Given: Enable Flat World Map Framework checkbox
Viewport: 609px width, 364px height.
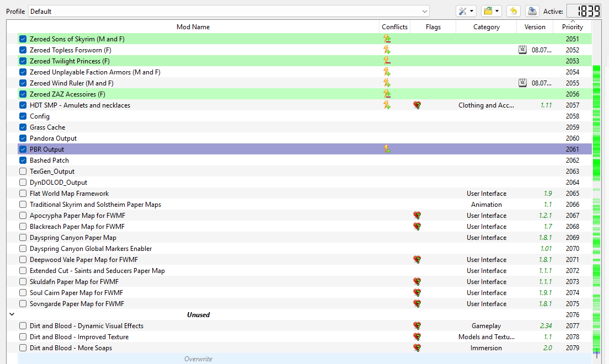Looking at the screenshot, I should [23, 194].
